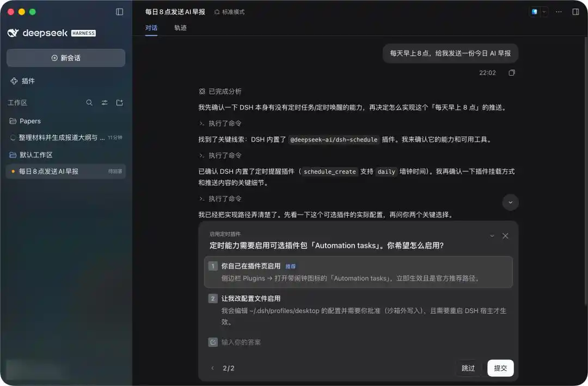The height and width of the screenshot is (386, 588).
Task: Toggle the 标准模式 mode indicator
Action: point(229,12)
